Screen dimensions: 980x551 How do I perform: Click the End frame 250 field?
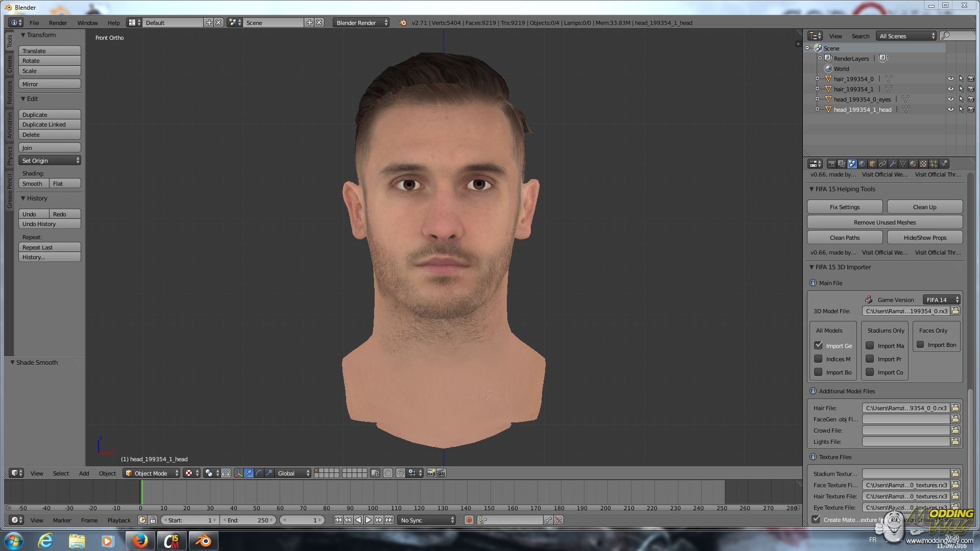(x=249, y=520)
